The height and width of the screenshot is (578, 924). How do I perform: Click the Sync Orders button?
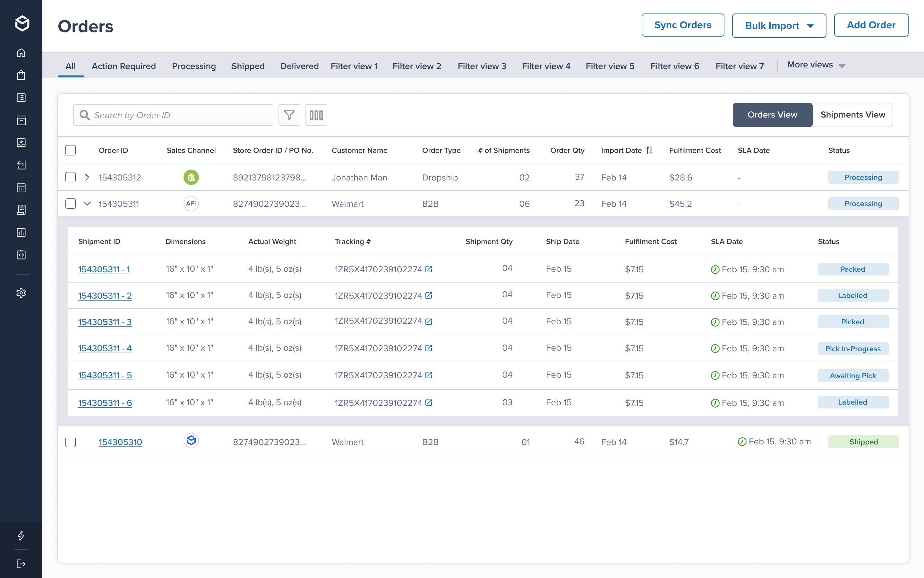click(x=683, y=25)
